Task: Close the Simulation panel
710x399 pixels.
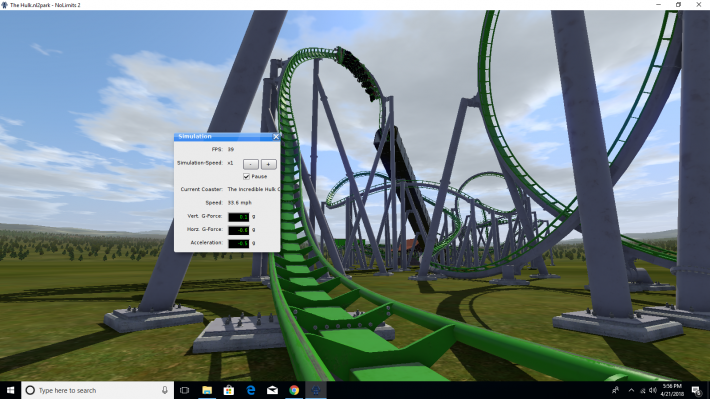Action: click(x=276, y=136)
